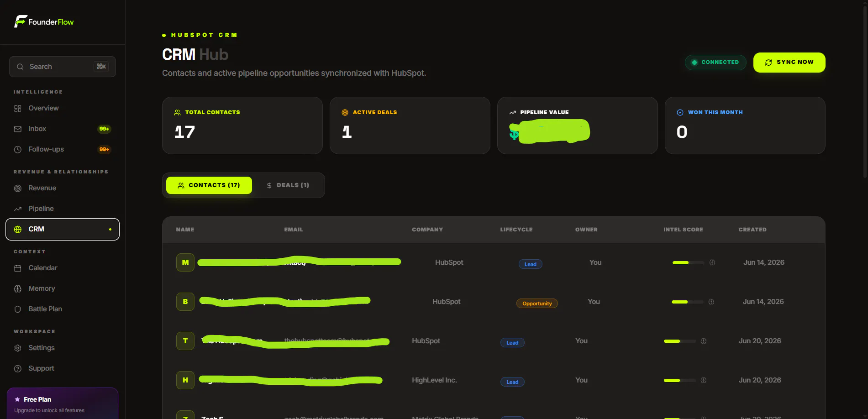This screenshot has width=868, height=419.
Task: Click the FounderFlow logo
Action: tap(44, 21)
